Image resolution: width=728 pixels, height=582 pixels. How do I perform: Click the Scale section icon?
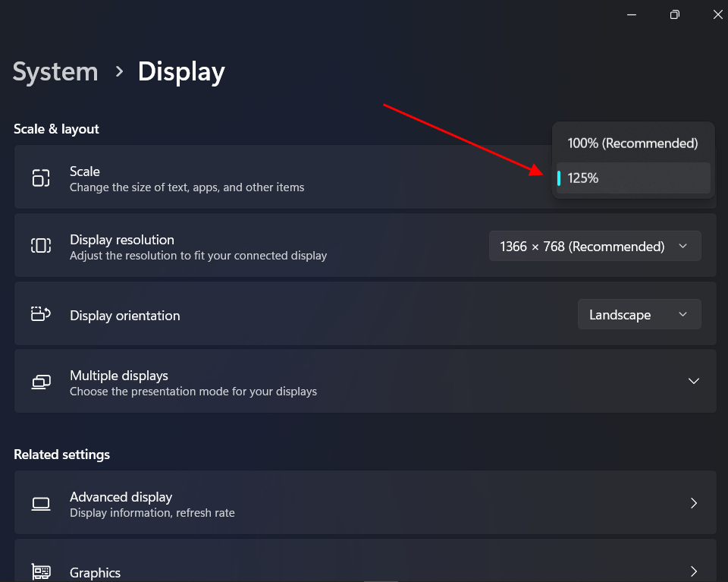click(x=40, y=177)
